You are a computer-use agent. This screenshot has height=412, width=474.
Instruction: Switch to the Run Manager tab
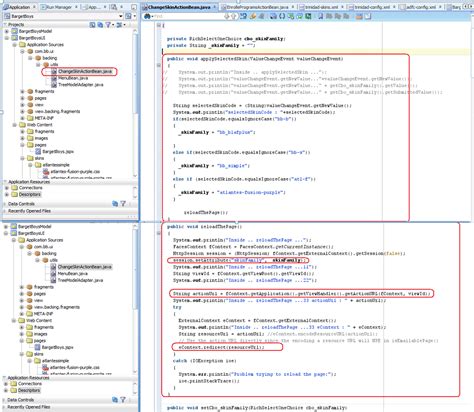pyautogui.click(x=59, y=7)
